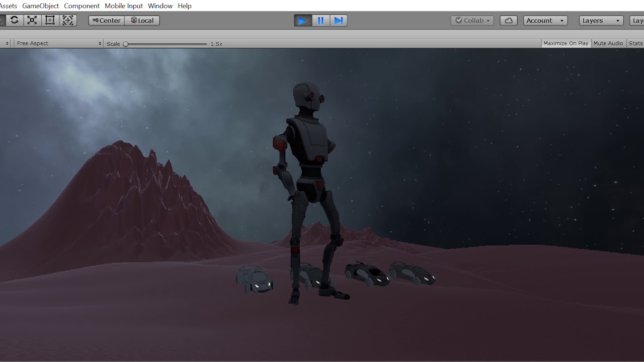
Task: Open Unity cloud services icon
Action: pos(509,21)
